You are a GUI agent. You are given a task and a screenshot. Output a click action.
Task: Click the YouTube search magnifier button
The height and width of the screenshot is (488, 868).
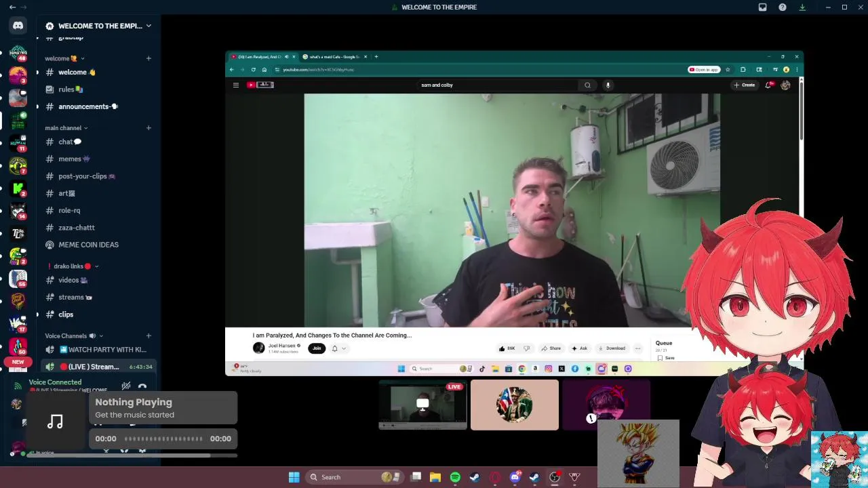[587, 85]
